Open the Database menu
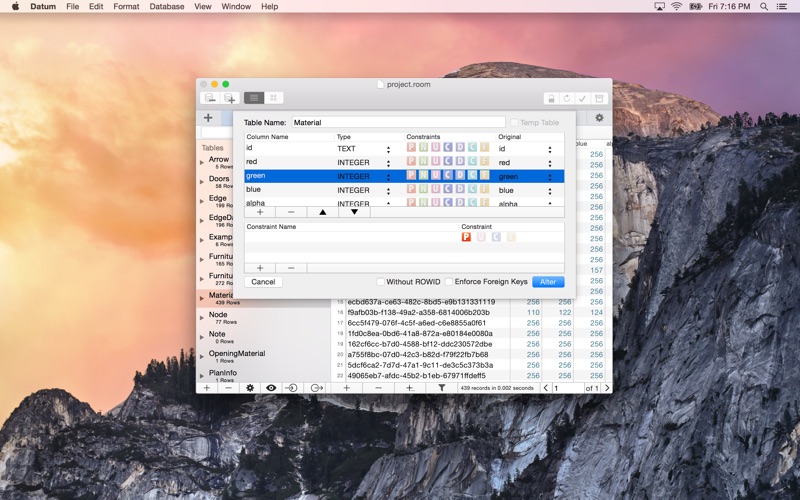The width and height of the screenshot is (800, 500). (x=166, y=6)
